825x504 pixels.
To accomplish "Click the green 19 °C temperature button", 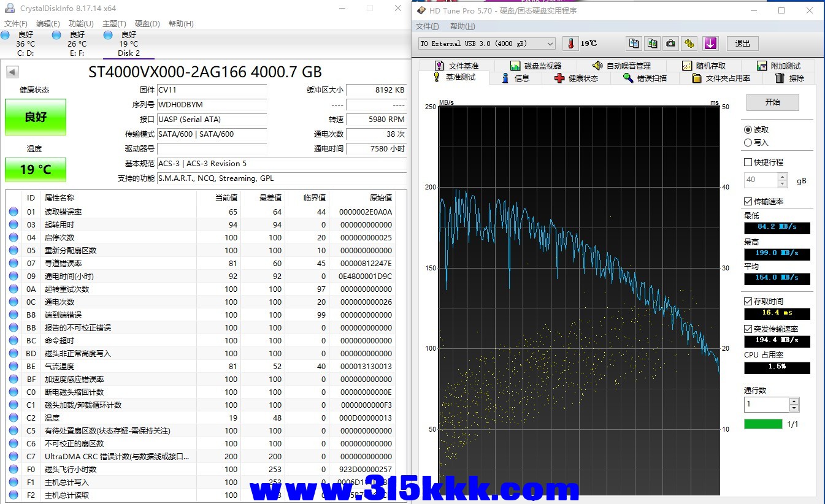I will click(36, 170).
